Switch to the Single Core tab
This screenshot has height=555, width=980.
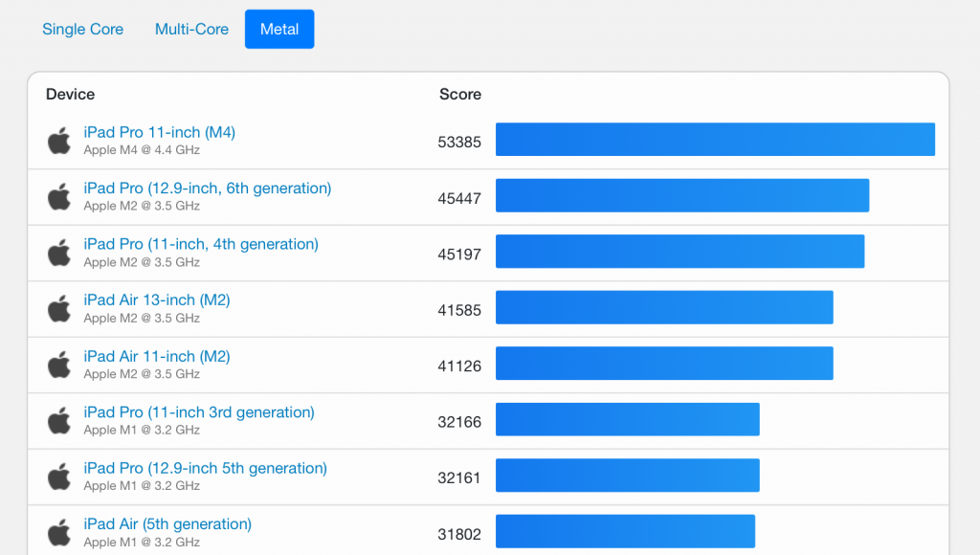[82, 29]
